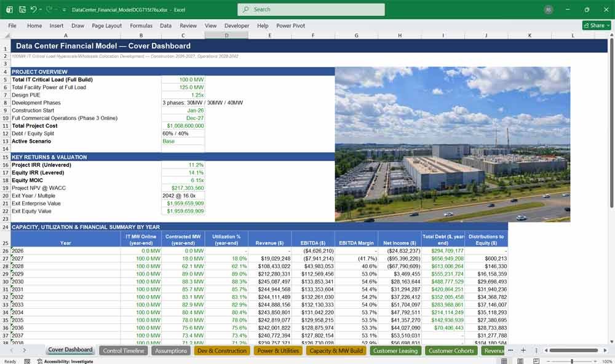Open the Formulas ribbon tab

click(141, 25)
